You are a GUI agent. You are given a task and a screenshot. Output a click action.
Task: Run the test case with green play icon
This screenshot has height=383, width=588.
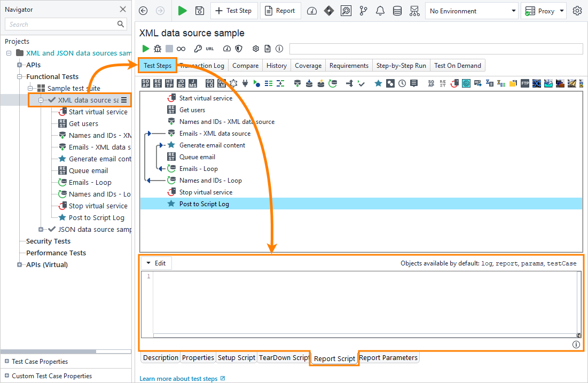(145, 49)
